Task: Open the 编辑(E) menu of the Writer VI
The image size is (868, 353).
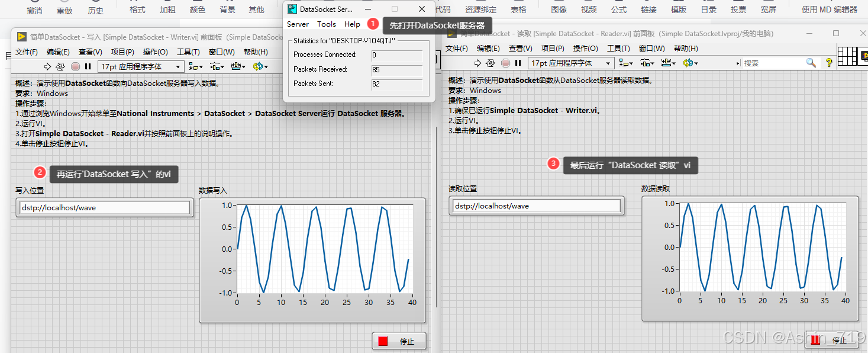Action: [57, 52]
